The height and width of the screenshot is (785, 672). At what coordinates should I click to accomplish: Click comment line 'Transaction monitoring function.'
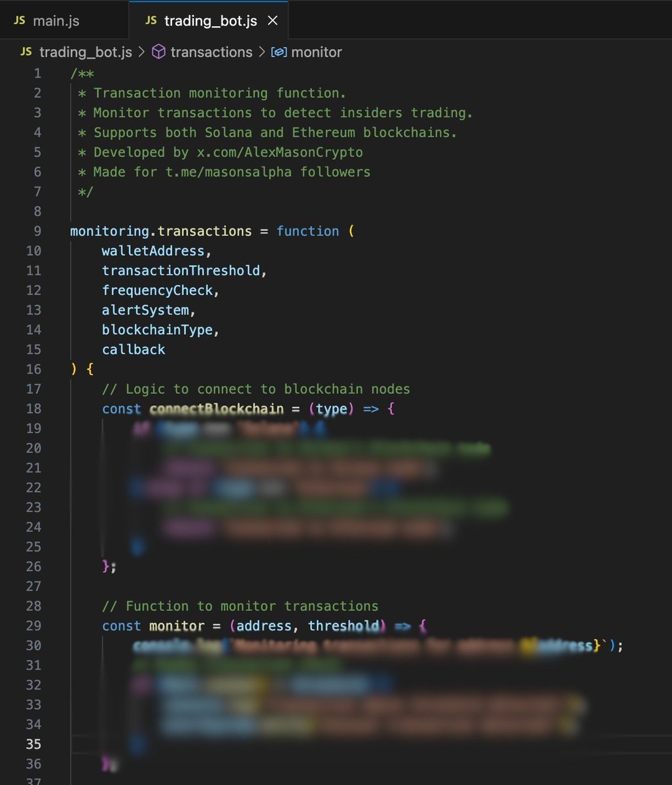point(220,93)
